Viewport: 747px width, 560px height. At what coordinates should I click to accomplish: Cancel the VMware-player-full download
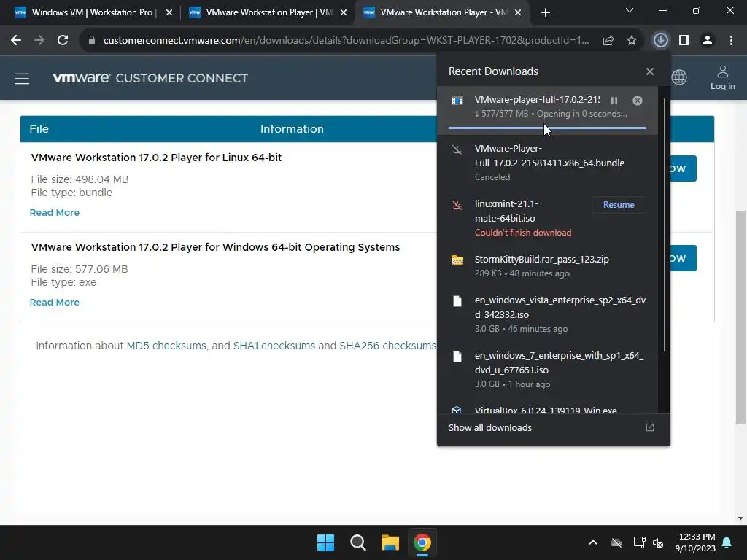638,101
